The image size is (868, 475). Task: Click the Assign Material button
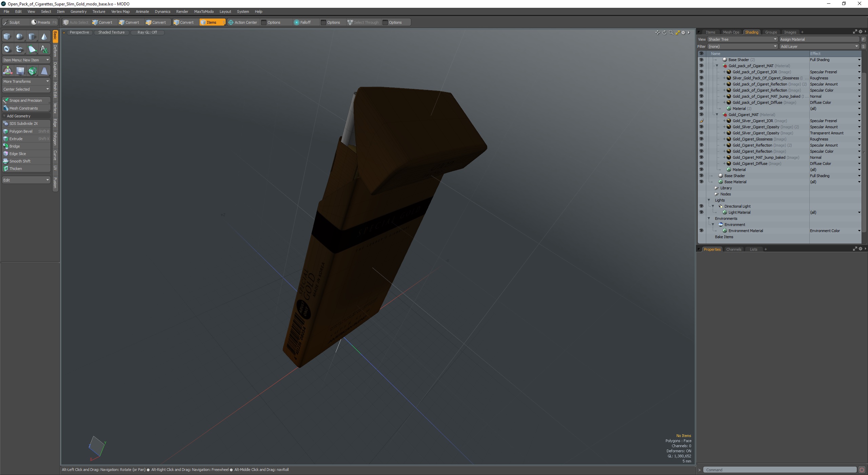click(x=820, y=39)
